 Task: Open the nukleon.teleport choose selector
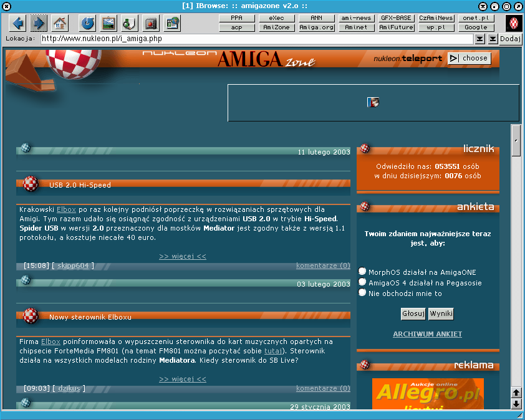tap(470, 58)
